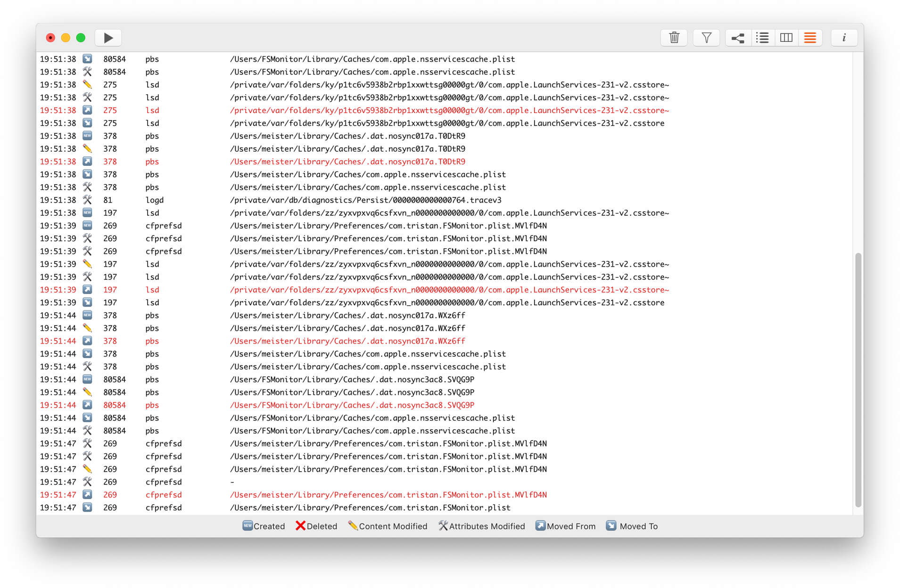Select the 0000000000000764.tracev3 path
The image size is (900, 588).
click(365, 200)
